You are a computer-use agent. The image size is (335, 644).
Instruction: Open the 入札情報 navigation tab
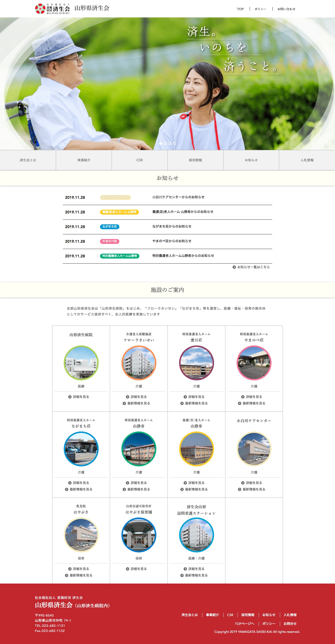pos(307,160)
